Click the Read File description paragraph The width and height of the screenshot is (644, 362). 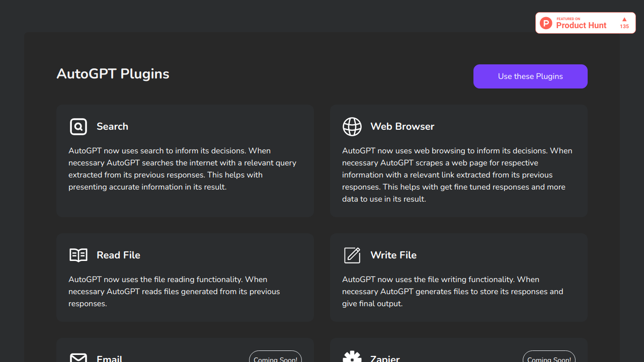174,292
